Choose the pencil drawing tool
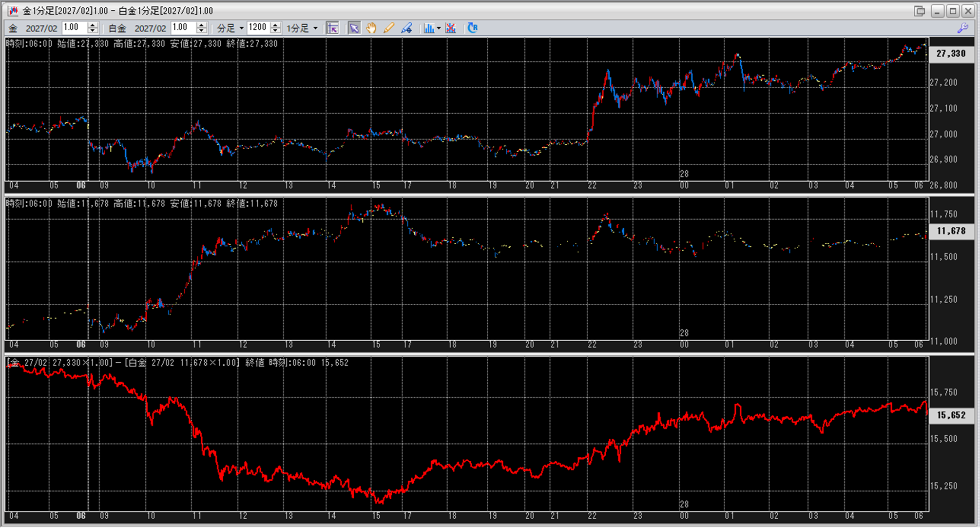 [x=388, y=28]
